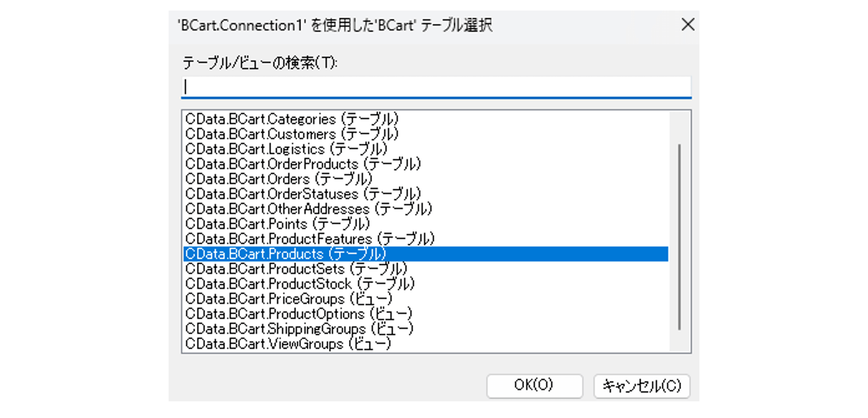
Task: Click the table/view search input field
Action: click(436, 87)
